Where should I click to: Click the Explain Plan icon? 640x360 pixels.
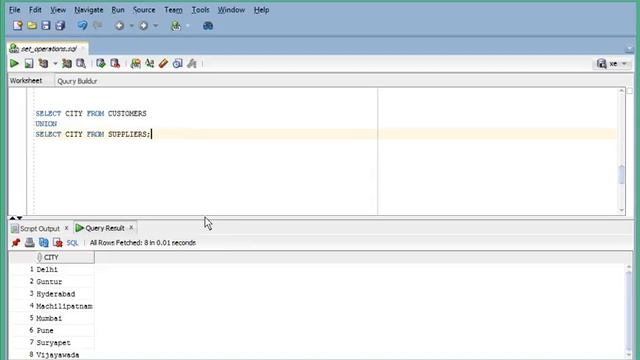pos(43,64)
